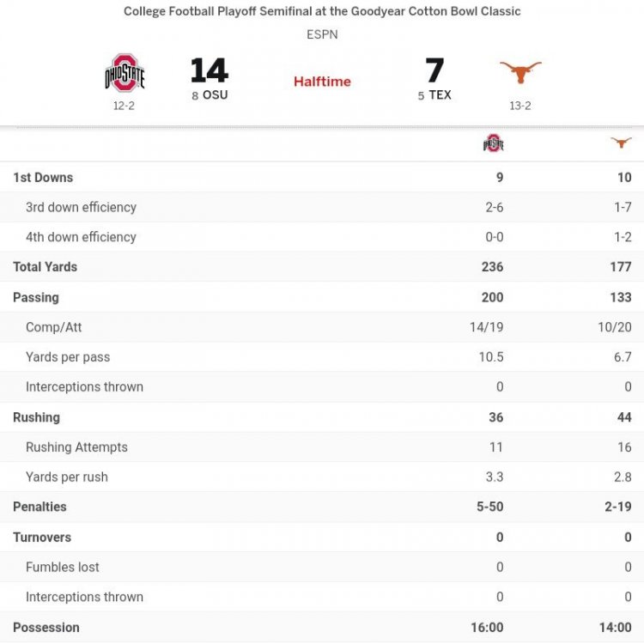Click the large Texas Longhorns logo in the scoreboard
644x644 pixels.
click(x=520, y=72)
